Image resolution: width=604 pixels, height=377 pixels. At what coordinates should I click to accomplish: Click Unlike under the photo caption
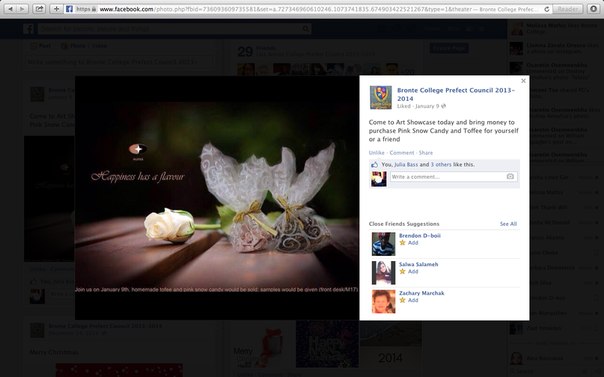(x=376, y=152)
